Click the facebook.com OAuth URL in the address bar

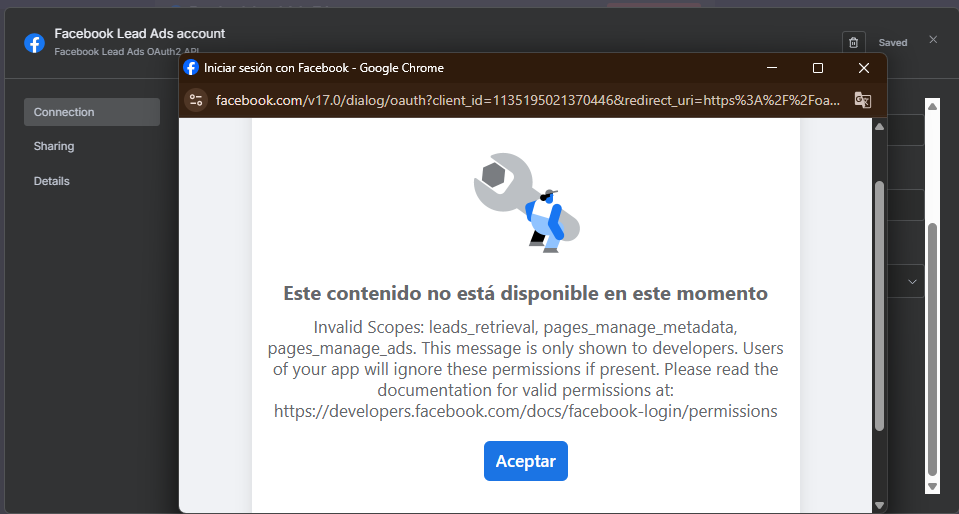point(528,100)
